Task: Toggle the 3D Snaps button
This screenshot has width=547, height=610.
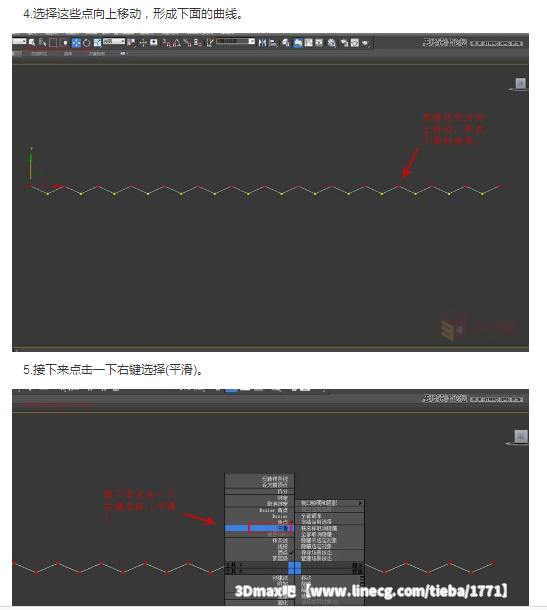Action: 167,43
